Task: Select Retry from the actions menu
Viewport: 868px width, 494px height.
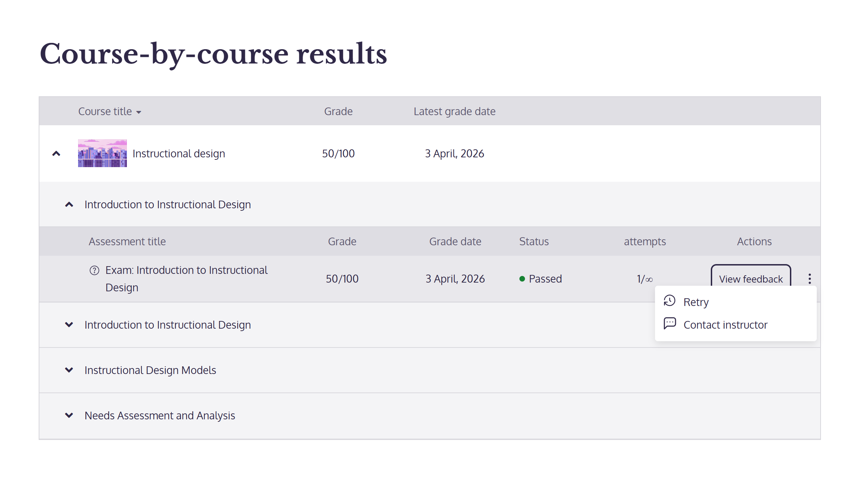Action: click(x=696, y=302)
